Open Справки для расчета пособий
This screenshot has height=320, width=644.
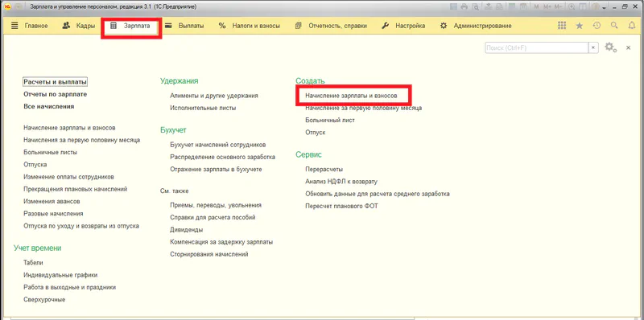213,217
